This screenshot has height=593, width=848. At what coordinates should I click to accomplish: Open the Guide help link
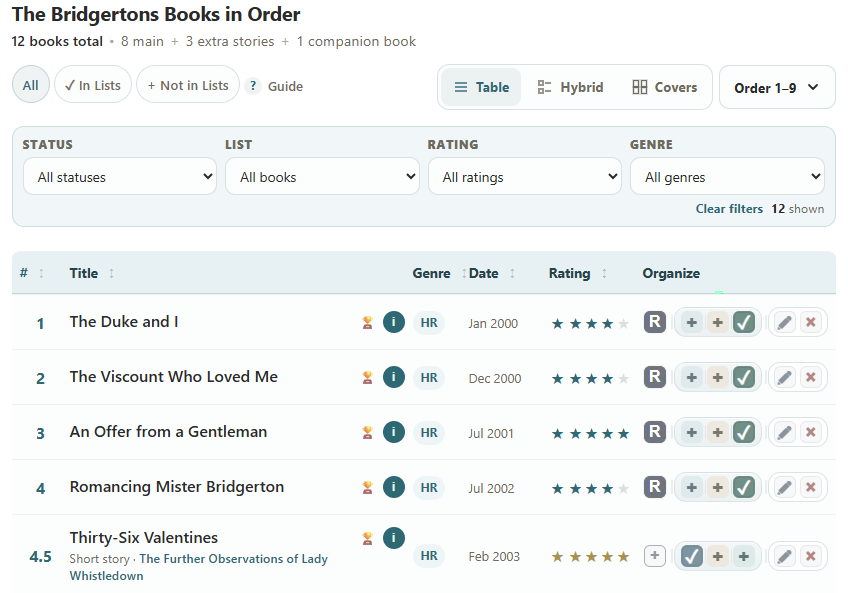[274, 86]
